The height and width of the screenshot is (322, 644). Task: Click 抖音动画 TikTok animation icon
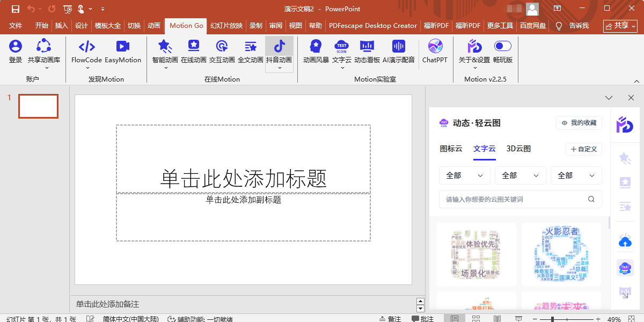click(x=280, y=54)
